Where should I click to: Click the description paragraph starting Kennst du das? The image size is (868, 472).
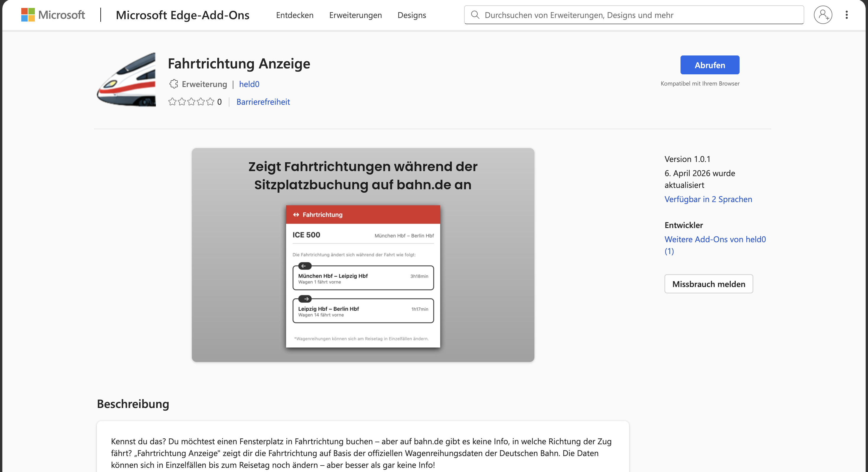[361, 453]
